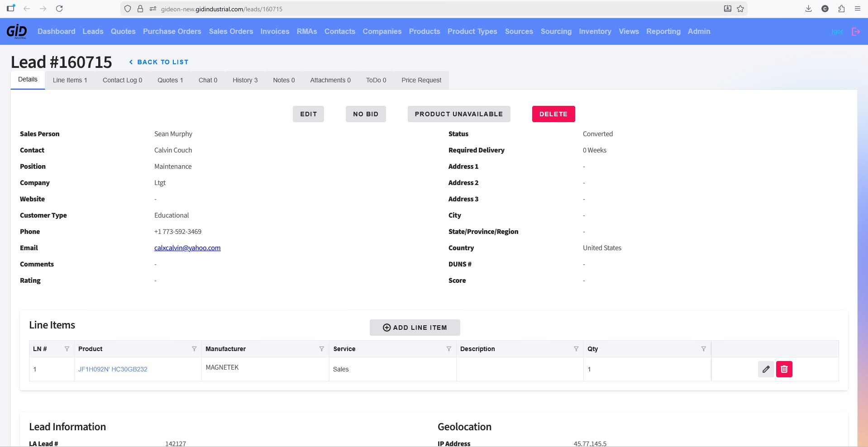868x447 pixels.
Task: Switch to the Line Items 1 tab
Action: point(70,80)
